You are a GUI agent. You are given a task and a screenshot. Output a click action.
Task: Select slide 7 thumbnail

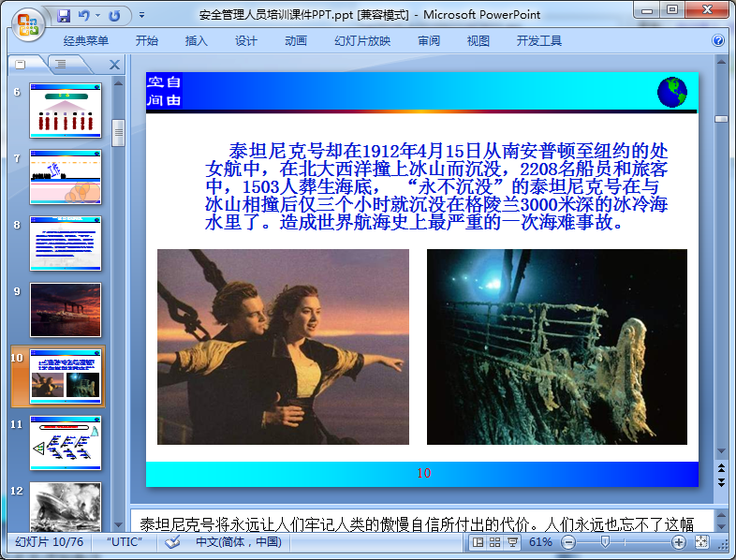click(66, 177)
